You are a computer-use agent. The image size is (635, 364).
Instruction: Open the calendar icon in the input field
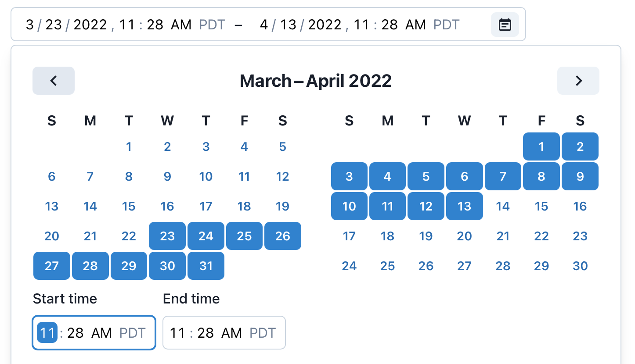point(505,25)
